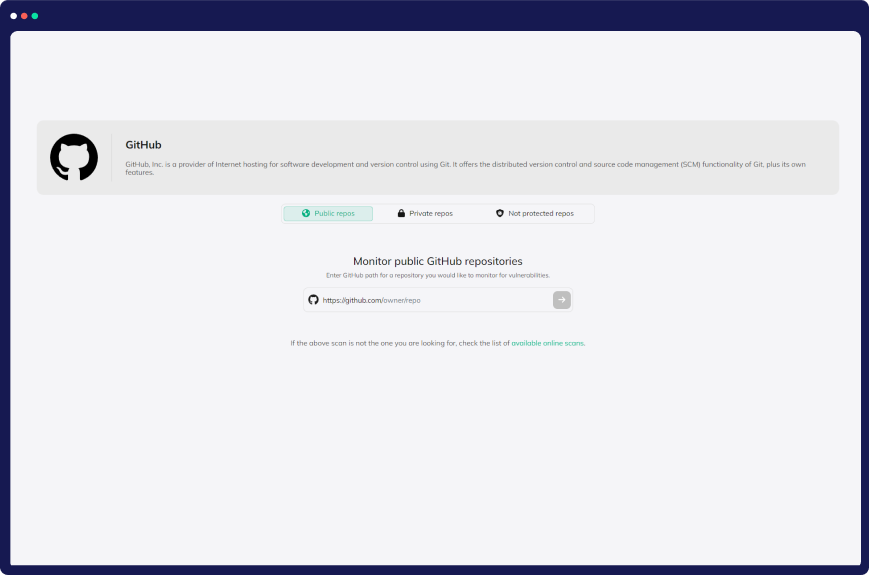Open the available online scans link
Viewport: 869px width, 575px height.
(x=547, y=343)
